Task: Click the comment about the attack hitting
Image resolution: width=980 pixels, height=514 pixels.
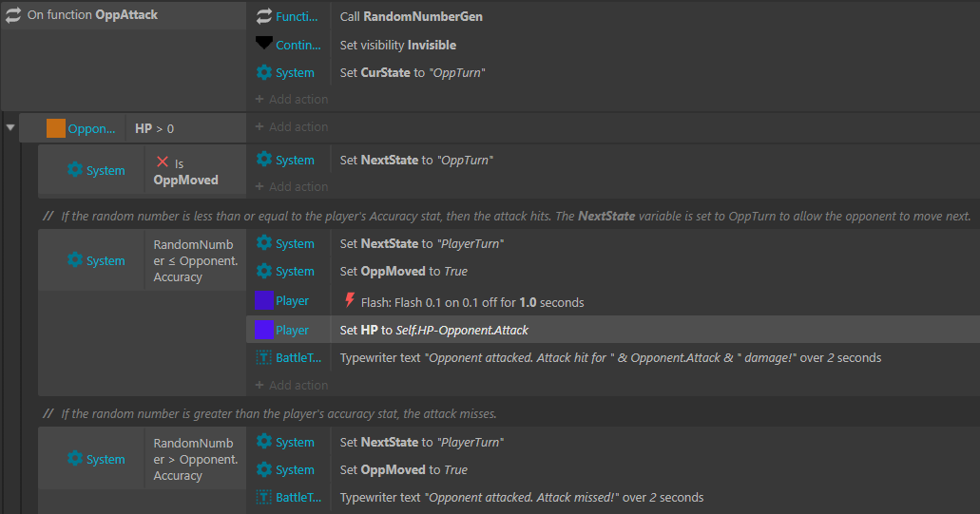Action: click(x=507, y=216)
